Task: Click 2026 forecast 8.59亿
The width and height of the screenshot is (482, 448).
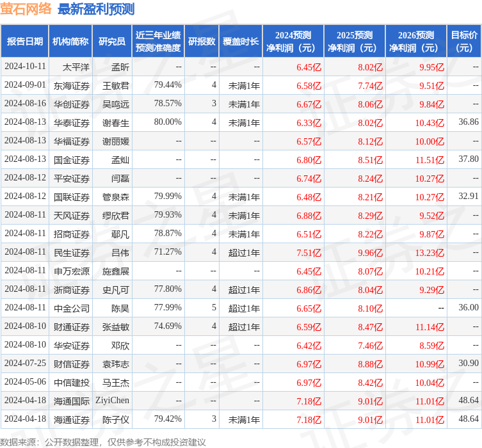Action: (x=432, y=346)
